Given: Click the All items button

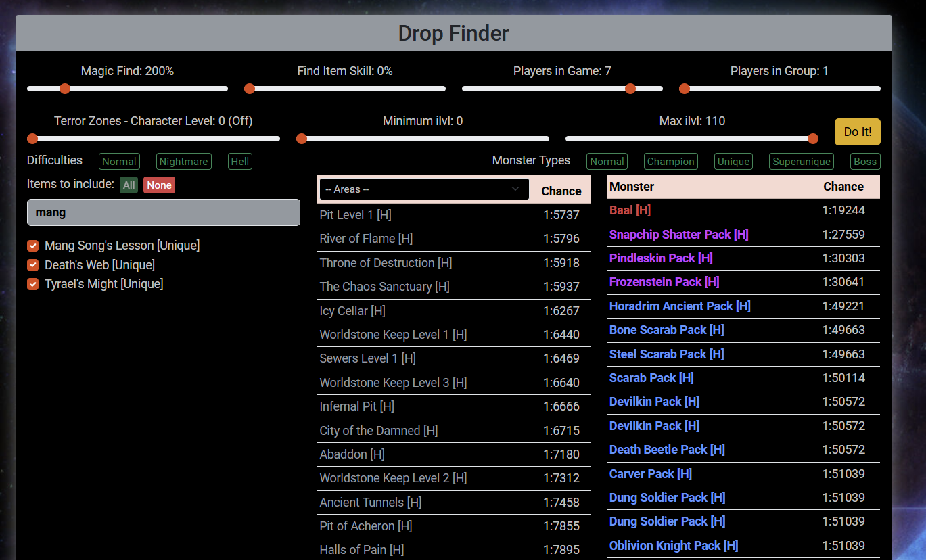Looking at the screenshot, I should 129,185.
